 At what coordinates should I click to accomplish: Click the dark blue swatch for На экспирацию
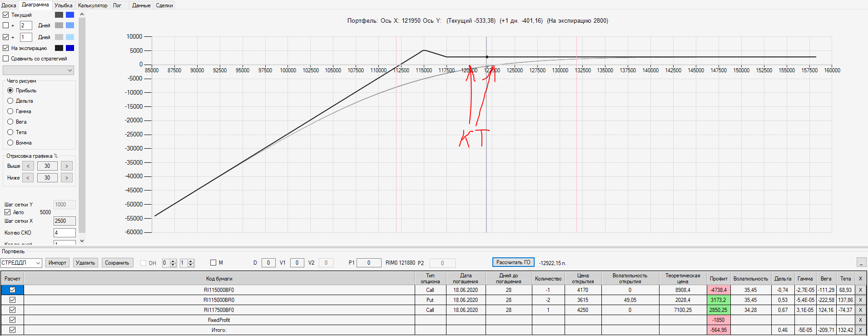point(70,48)
